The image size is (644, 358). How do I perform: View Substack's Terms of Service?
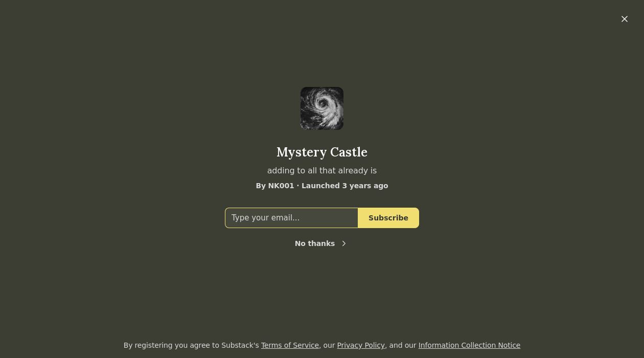pos(290,345)
